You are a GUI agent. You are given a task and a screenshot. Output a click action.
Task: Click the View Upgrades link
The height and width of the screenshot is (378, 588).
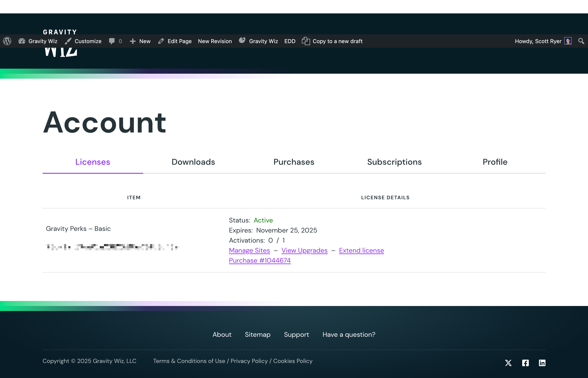(x=304, y=250)
